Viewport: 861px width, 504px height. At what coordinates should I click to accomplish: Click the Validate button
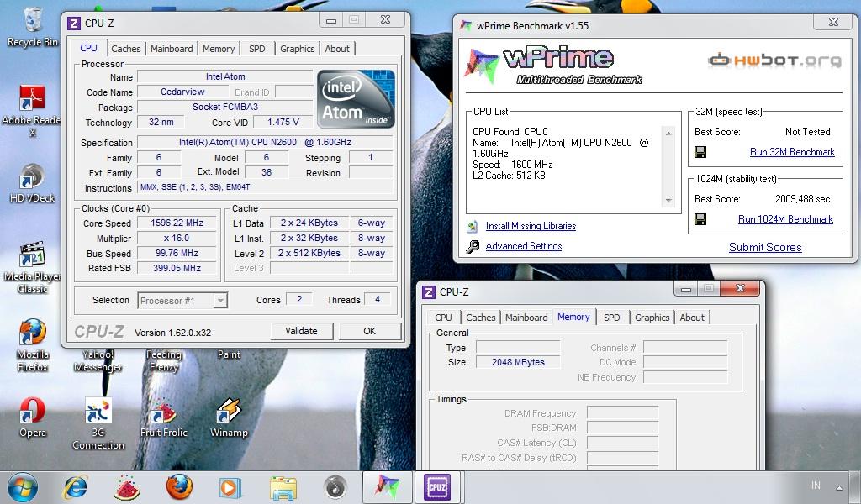302,331
